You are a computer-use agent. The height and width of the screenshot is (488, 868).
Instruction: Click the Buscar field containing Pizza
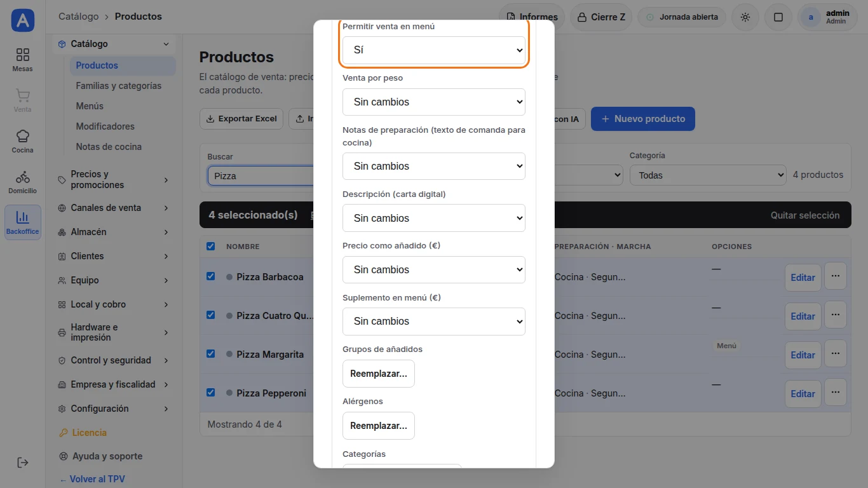coord(261,175)
